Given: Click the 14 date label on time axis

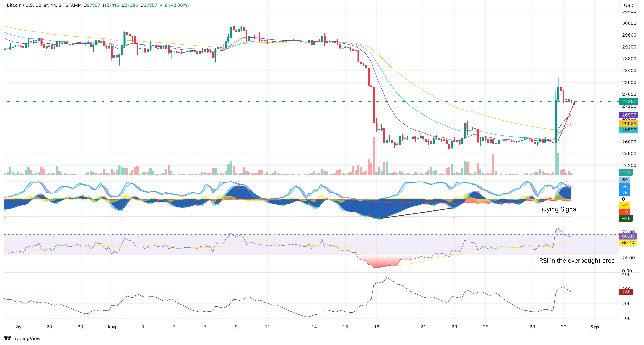Looking at the screenshot, I should coord(314,327).
